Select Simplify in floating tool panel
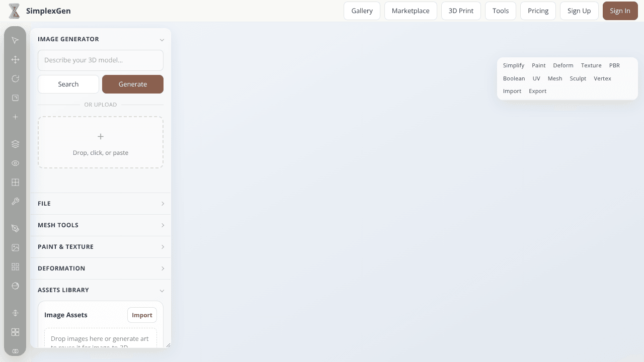644x362 pixels. pyautogui.click(x=514, y=65)
